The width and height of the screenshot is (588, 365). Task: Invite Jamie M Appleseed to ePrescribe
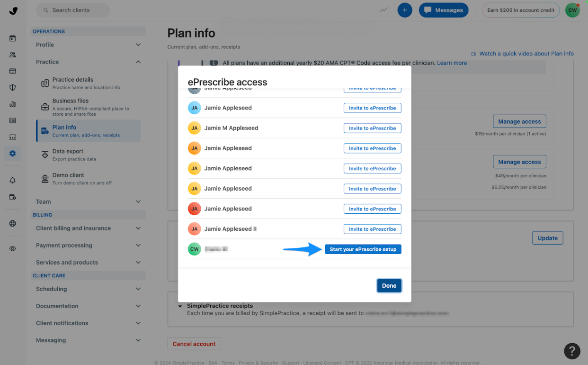point(372,128)
